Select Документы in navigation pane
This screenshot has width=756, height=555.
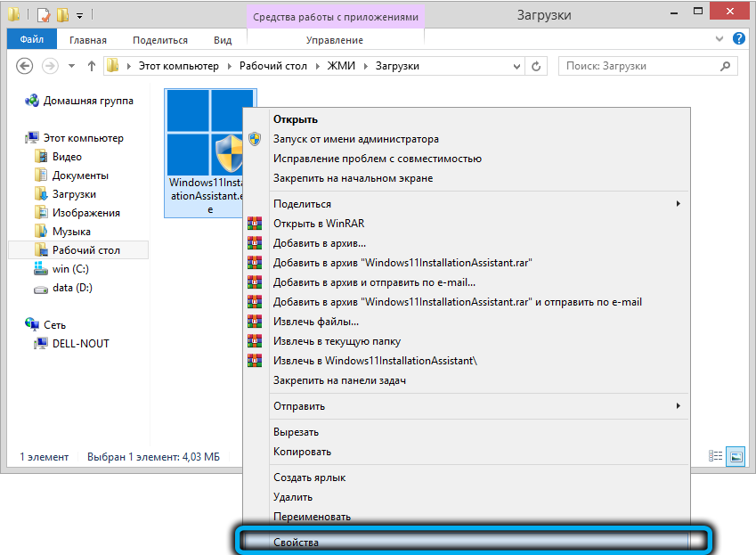[x=79, y=175]
